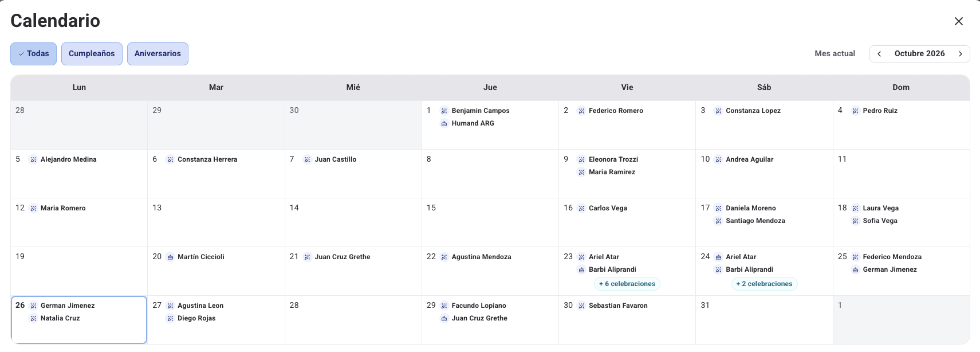980x352 pixels.
Task: Go to previous month with left chevron
Action: [879, 53]
